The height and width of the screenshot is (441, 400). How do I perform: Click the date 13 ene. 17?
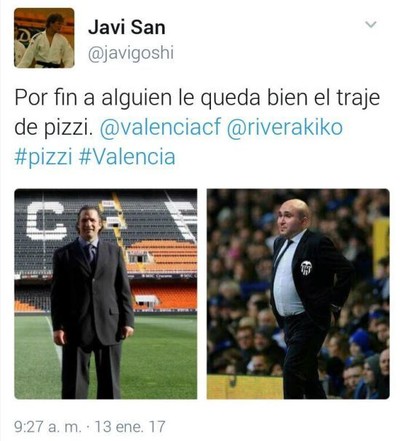click(130, 426)
